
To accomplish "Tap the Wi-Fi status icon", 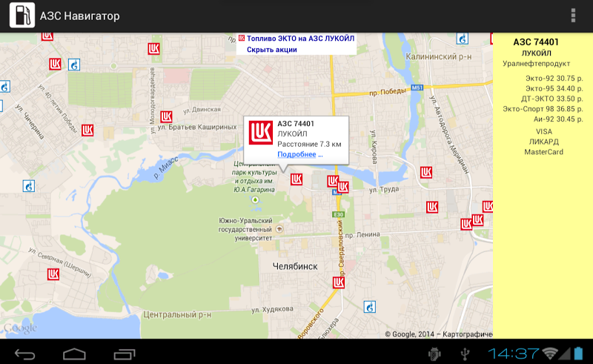I will 550,354.
